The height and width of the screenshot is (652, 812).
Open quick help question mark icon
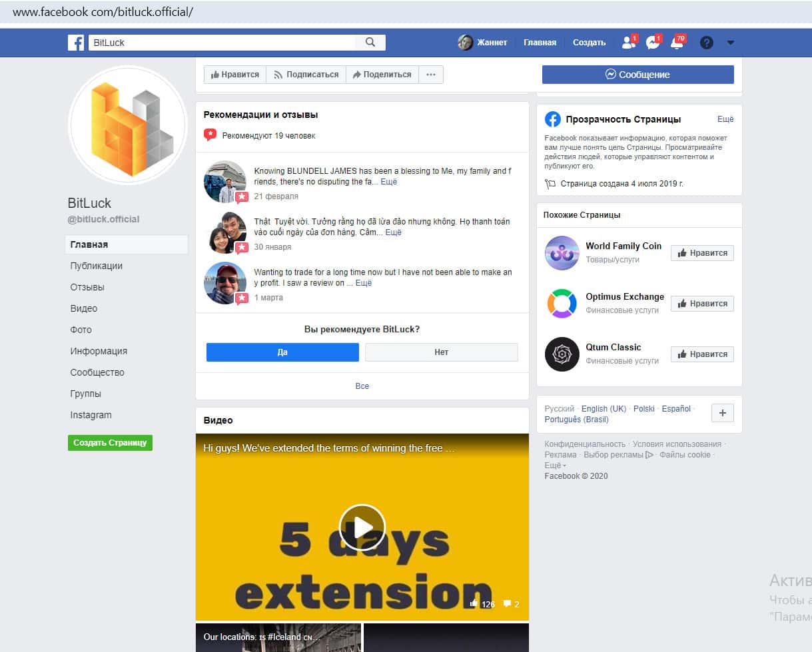(707, 43)
